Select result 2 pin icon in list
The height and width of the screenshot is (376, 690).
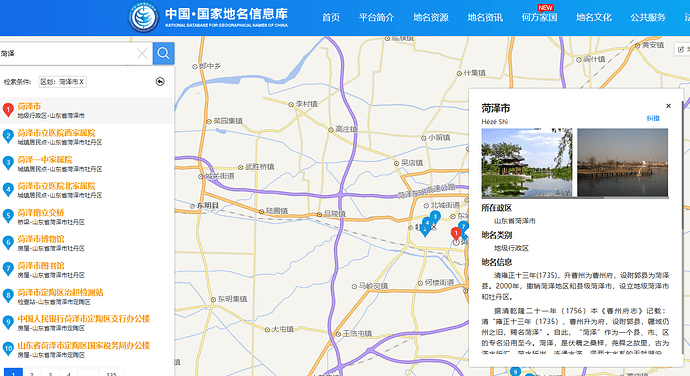[8, 136]
